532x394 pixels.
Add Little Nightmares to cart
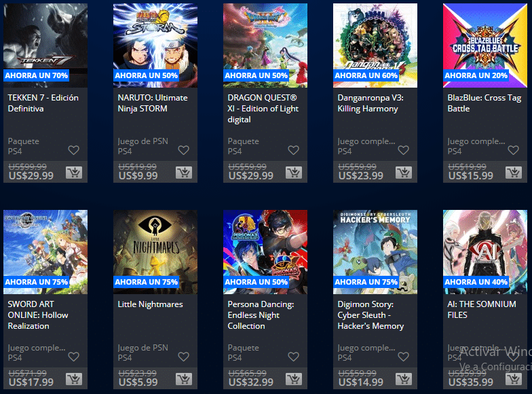pos(184,379)
